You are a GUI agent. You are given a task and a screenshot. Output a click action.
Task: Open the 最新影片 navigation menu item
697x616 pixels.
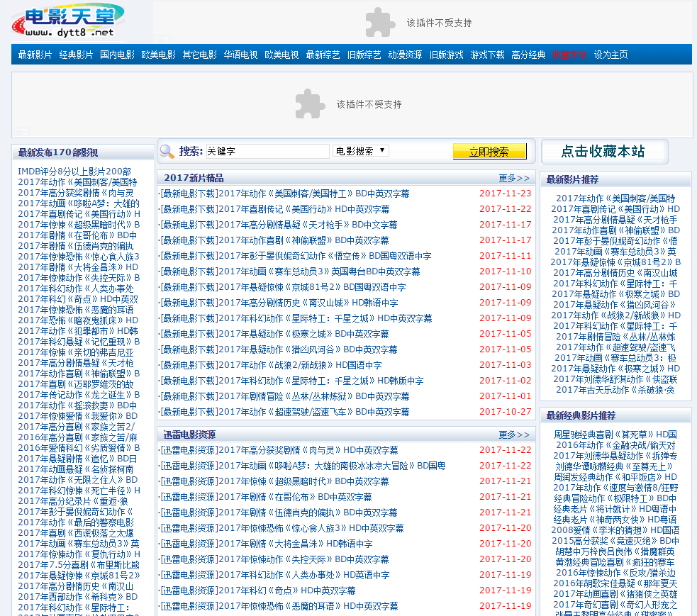coord(35,55)
